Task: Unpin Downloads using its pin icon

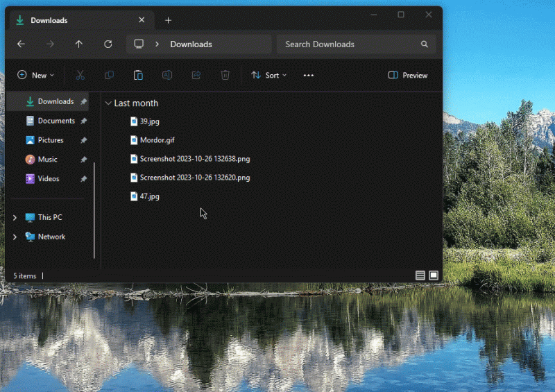Action: click(83, 101)
